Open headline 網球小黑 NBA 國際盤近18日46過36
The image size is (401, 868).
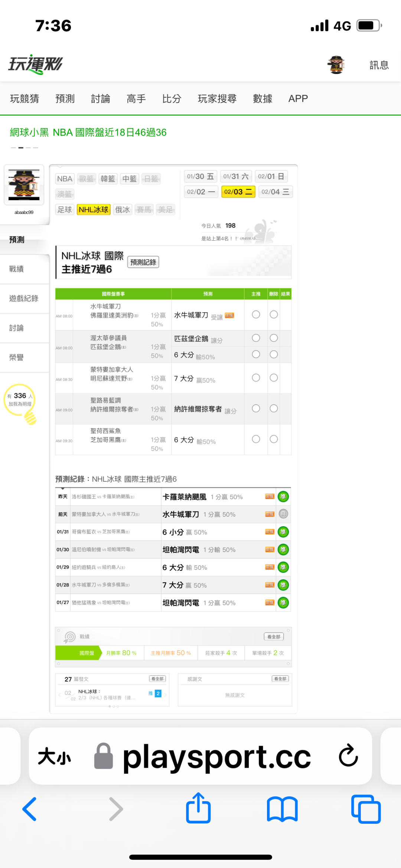coord(88,132)
